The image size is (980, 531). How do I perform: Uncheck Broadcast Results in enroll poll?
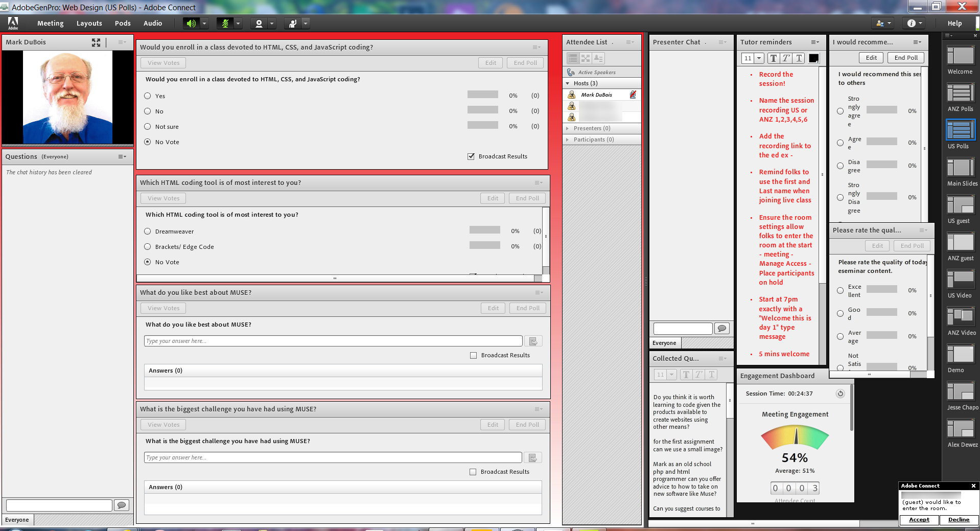coord(471,156)
